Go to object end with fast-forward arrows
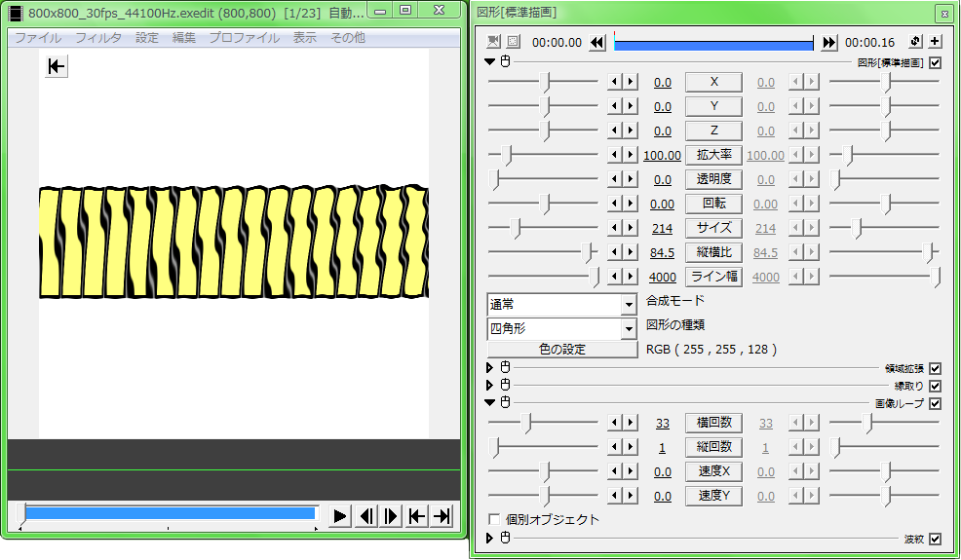The width and height of the screenshot is (961, 560). coord(829,42)
